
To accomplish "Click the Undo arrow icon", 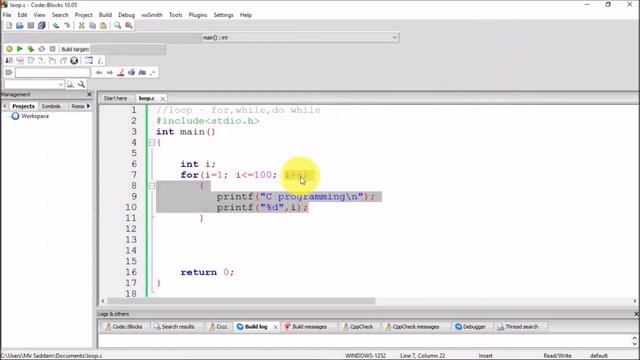I will pyautogui.click(x=56, y=25).
